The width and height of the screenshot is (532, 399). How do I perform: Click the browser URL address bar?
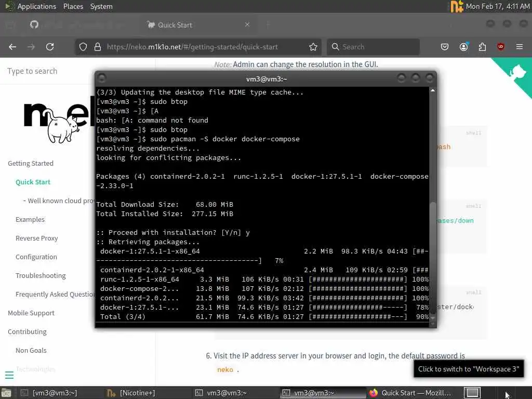coord(197,47)
